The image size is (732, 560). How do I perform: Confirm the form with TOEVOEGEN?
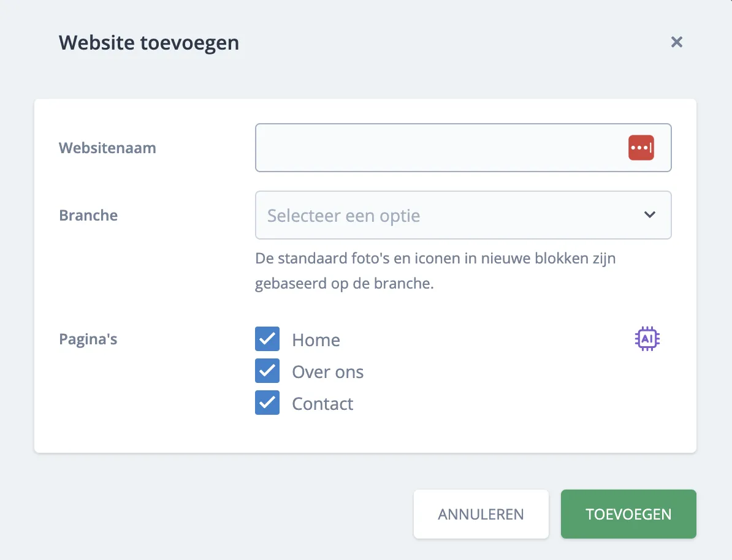(628, 514)
